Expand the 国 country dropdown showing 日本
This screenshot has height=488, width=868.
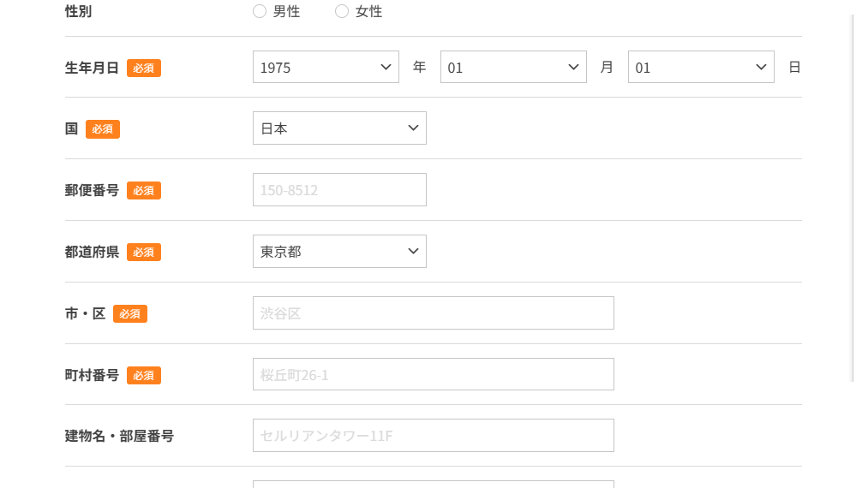pos(339,128)
